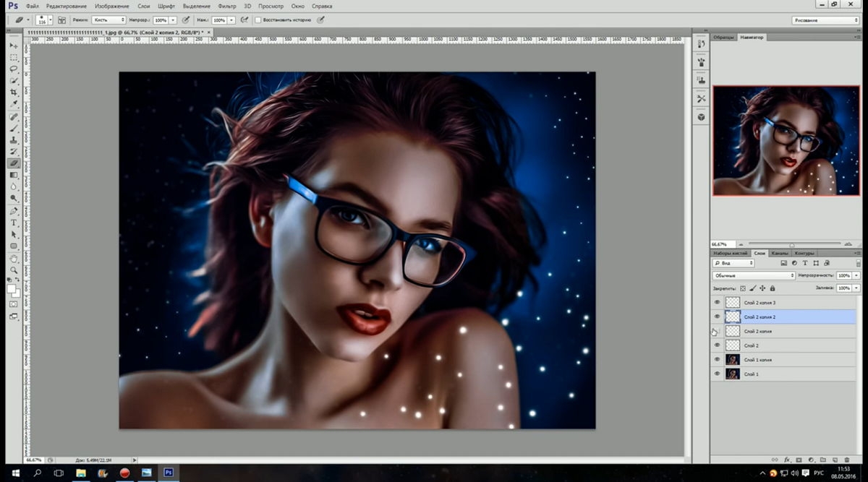The width and height of the screenshot is (868, 482).
Task: Enable 'Восстановить историю' checkbox
Action: [258, 20]
